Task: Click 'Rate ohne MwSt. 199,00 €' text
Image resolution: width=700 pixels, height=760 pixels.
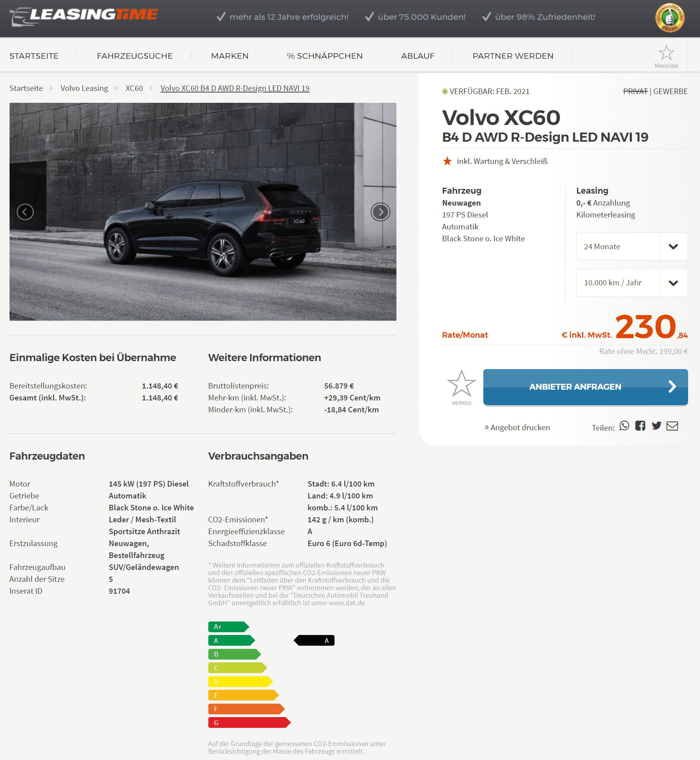Action: point(643,351)
